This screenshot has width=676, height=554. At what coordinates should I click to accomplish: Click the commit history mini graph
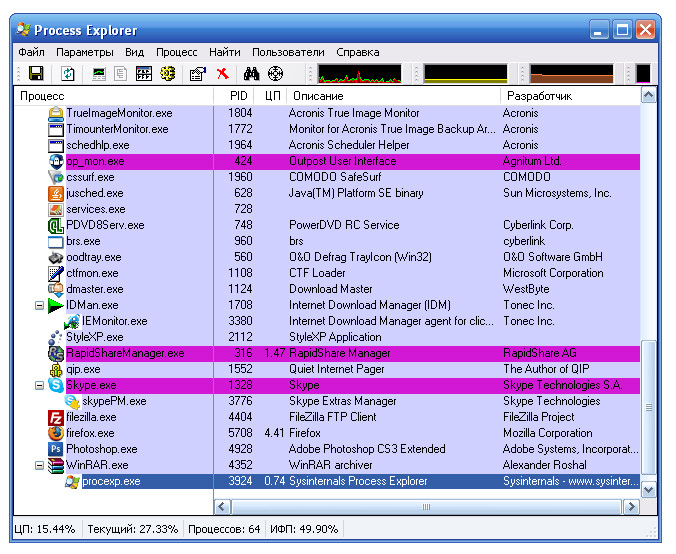tap(466, 73)
